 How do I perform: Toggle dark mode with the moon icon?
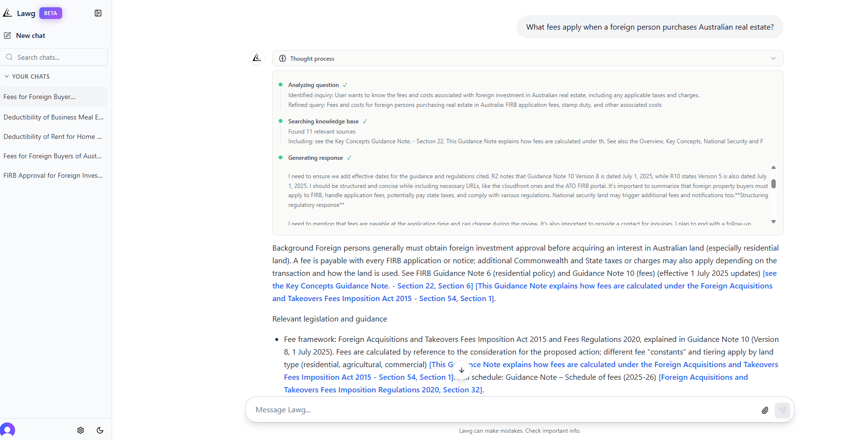(100, 430)
